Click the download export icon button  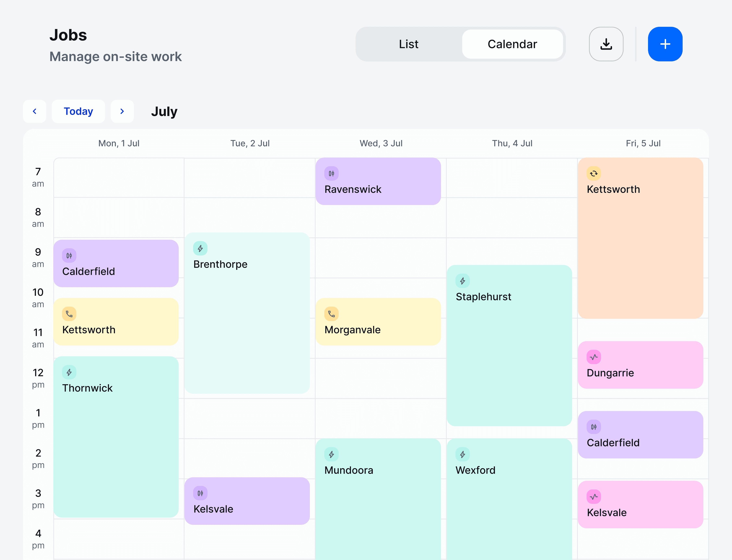[x=606, y=44]
